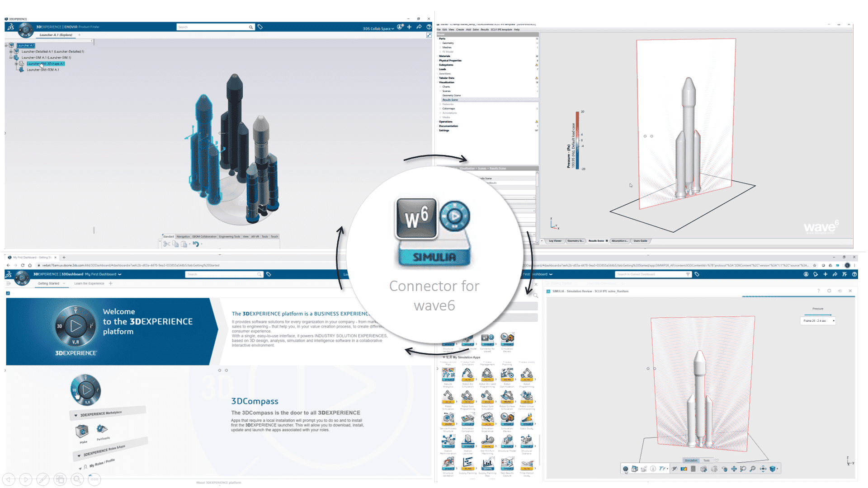868x488 pixels.
Task: Click the Undo arrow in Standard toolbar
Action: point(196,244)
